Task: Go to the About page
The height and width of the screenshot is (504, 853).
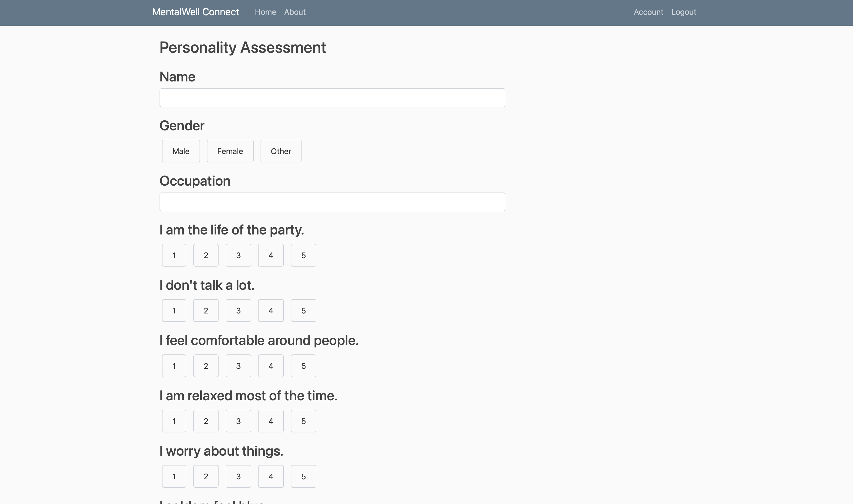Action: tap(295, 12)
